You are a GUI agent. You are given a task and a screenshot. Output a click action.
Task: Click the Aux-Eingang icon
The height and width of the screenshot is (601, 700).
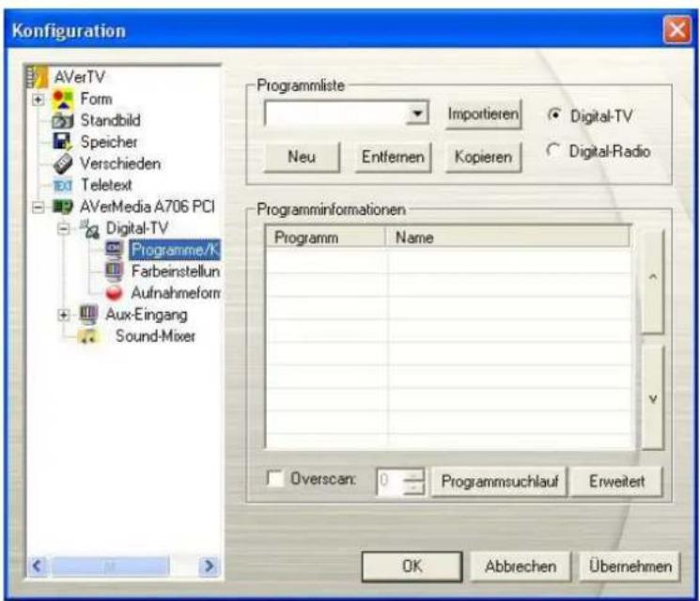click(x=88, y=314)
